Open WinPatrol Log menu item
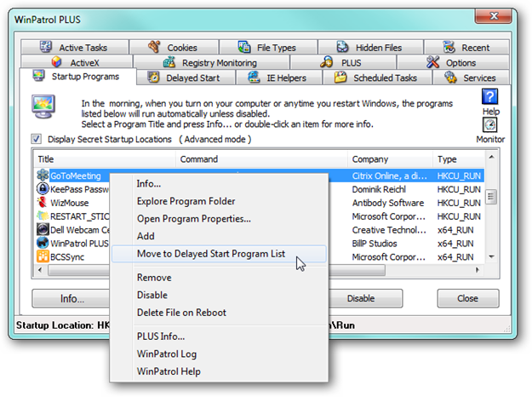This screenshot has width=532, height=397. point(219,354)
